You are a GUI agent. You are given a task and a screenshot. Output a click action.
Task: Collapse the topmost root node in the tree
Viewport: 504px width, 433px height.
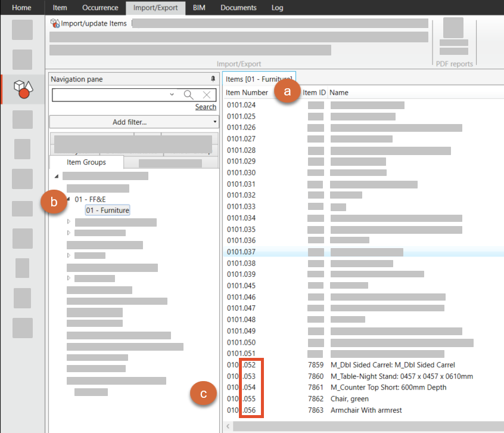tap(57, 176)
